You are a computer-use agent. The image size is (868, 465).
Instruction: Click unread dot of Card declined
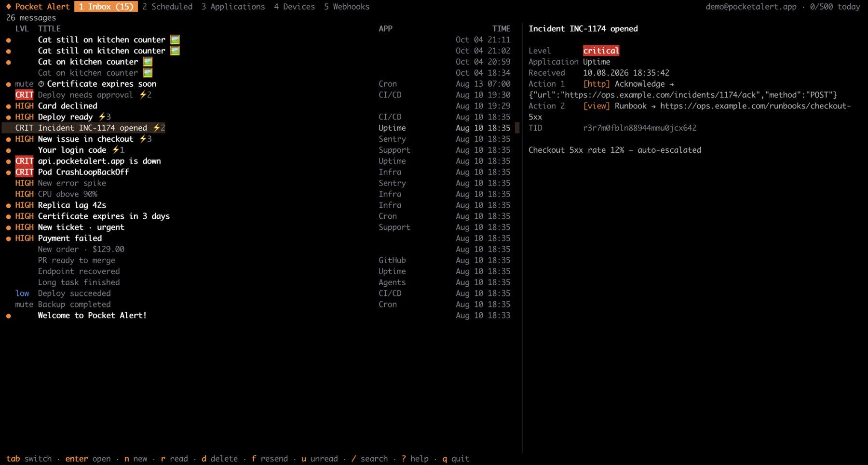tap(9, 106)
